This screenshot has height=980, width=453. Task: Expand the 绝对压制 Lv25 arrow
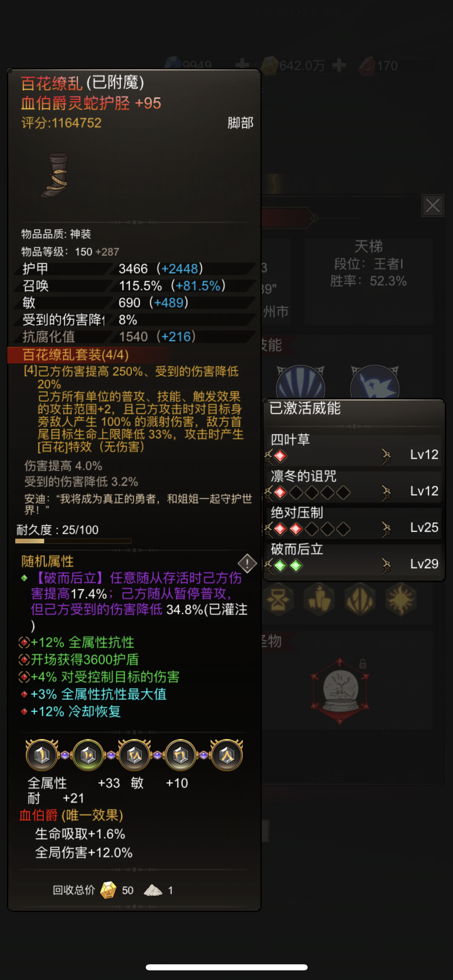click(386, 529)
